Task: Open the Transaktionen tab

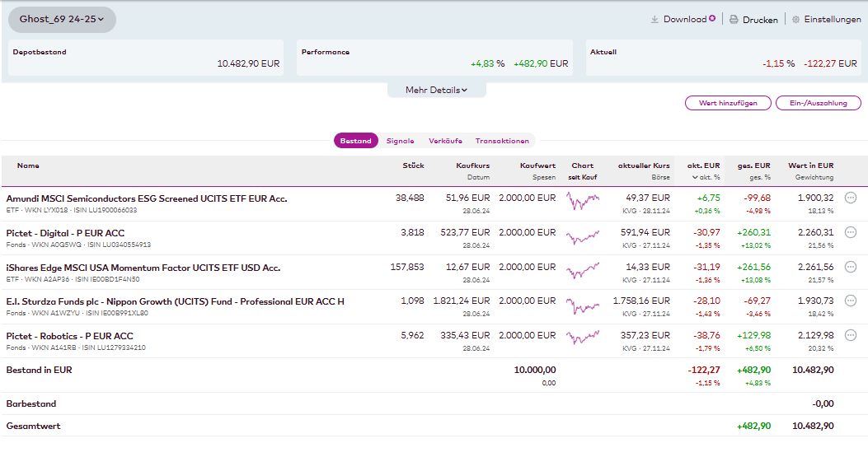Action: (502, 141)
